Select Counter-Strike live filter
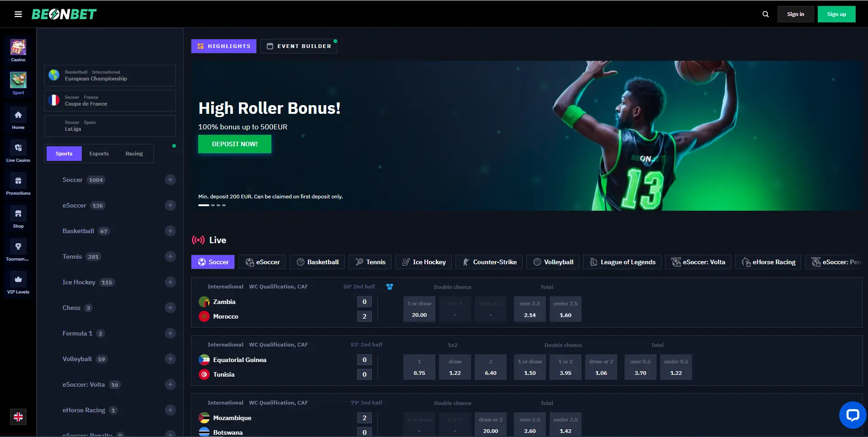The height and width of the screenshot is (437, 868). 489,262
